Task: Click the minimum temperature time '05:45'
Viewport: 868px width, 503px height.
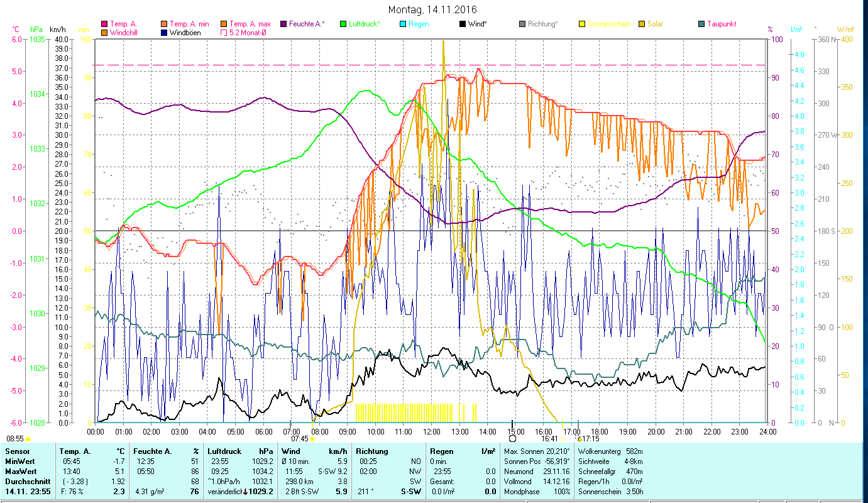Action: point(71,462)
